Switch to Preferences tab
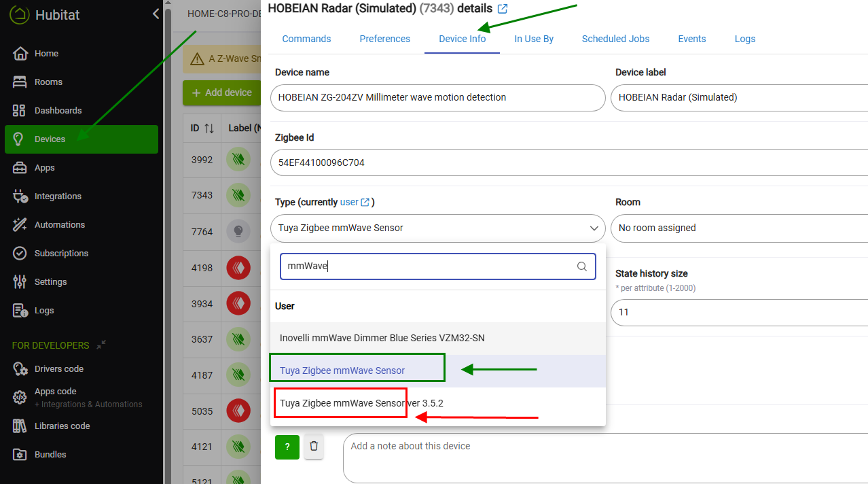Viewport: 868px width, 484px height. click(384, 39)
